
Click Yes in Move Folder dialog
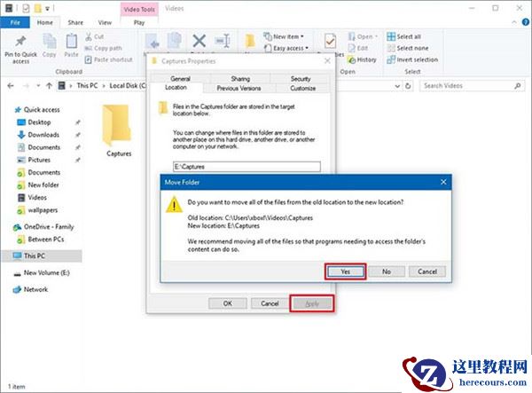coord(346,271)
